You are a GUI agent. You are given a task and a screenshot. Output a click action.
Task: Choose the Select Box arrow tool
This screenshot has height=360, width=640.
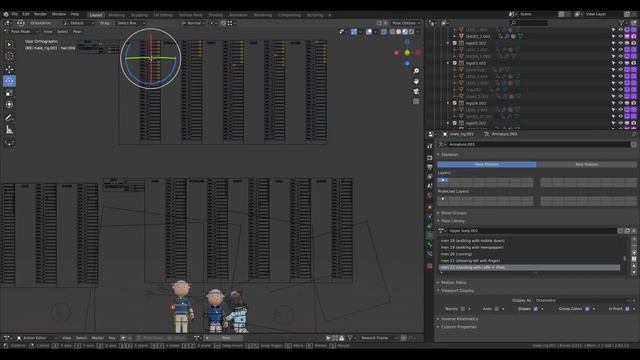[x=9, y=44]
